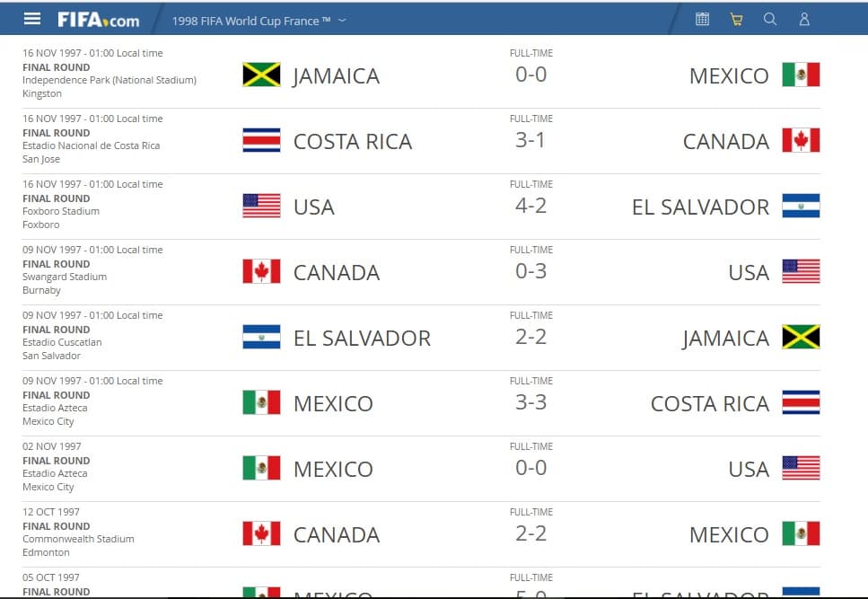Viewport: 868px width, 599px height.
Task: Click the Canada flag for Commonwealth Stadium match
Action: click(259, 533)
